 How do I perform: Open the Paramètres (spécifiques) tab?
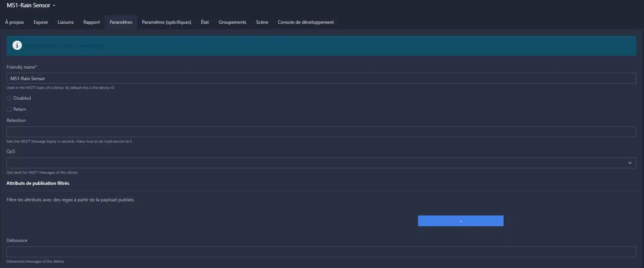click(166, 22)
